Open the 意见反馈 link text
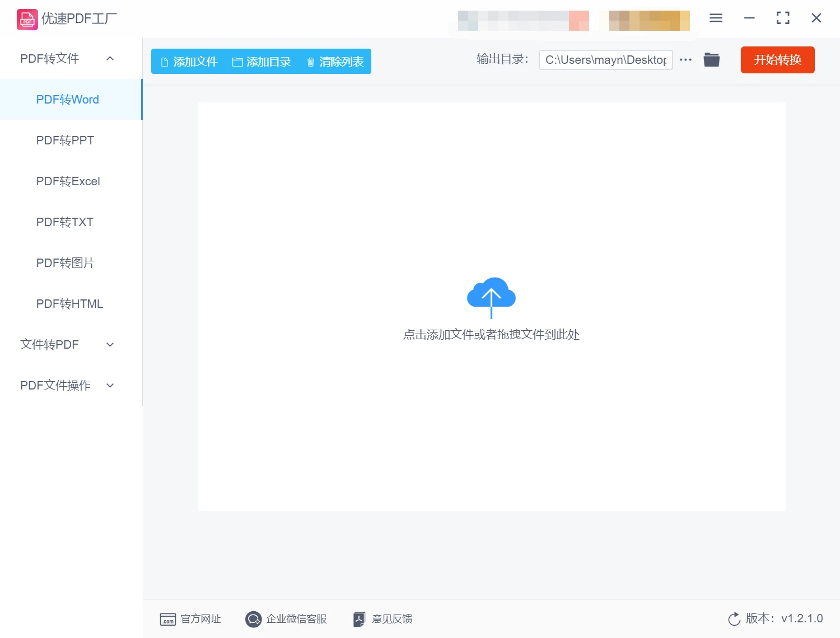 (x=392, y=619)
